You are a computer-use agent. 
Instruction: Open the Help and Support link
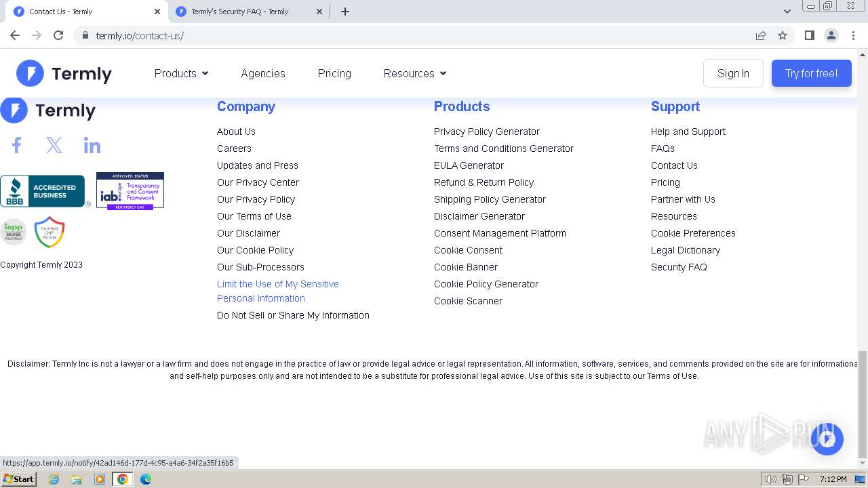(688, 131)
